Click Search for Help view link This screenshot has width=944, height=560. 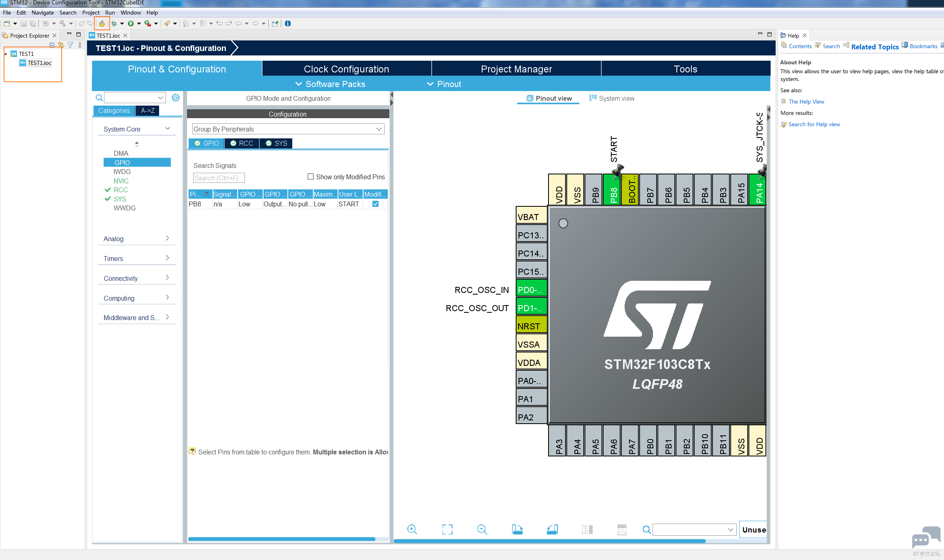814,124
